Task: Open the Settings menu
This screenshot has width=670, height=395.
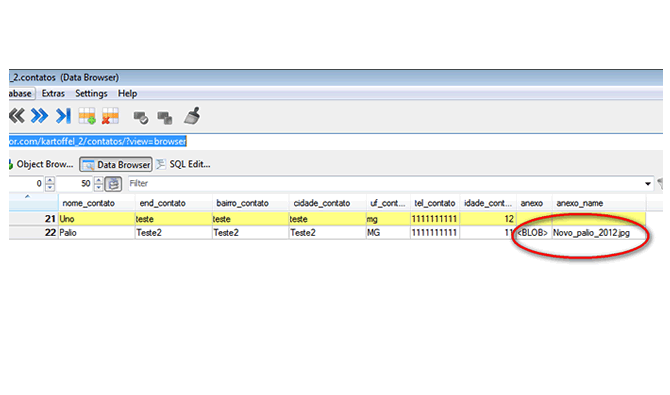Action: [x=91, y=93]
